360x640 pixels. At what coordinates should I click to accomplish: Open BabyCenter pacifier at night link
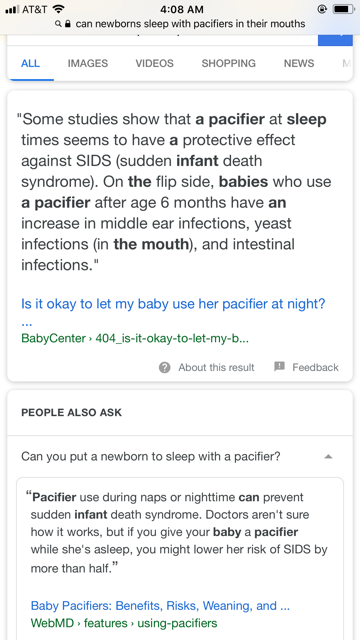(173, 304)
